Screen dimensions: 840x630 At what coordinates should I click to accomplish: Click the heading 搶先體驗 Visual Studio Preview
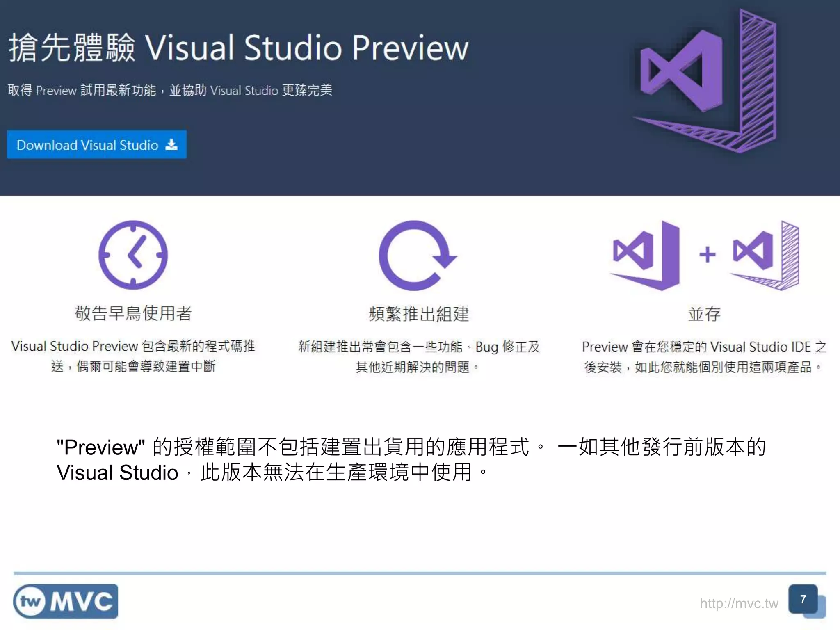[238, 48]
